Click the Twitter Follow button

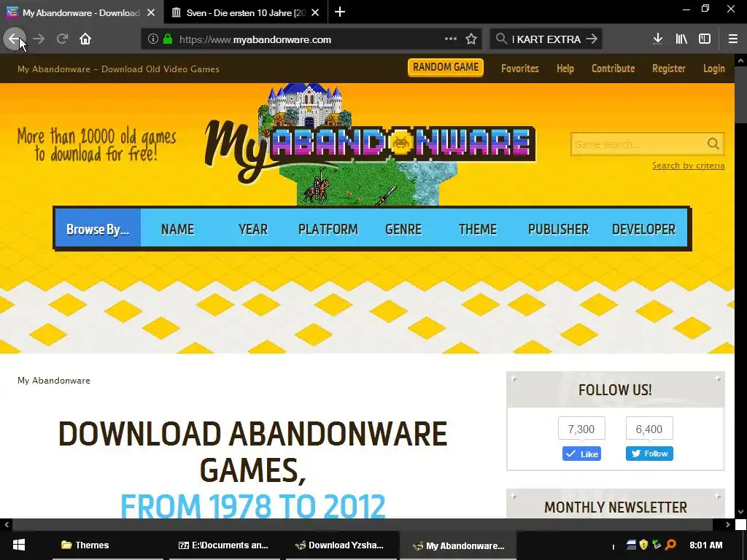click(x=649, y=454)
